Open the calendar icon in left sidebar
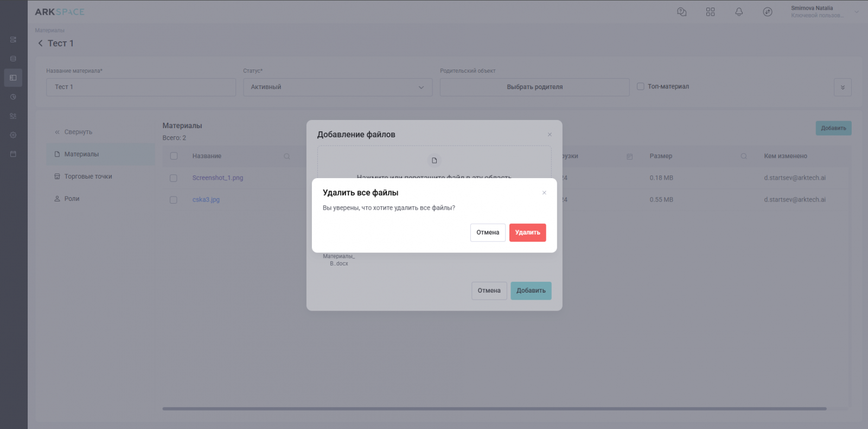Image resolution: width=868 pixels, height=429 pixels. pos(13,154)
